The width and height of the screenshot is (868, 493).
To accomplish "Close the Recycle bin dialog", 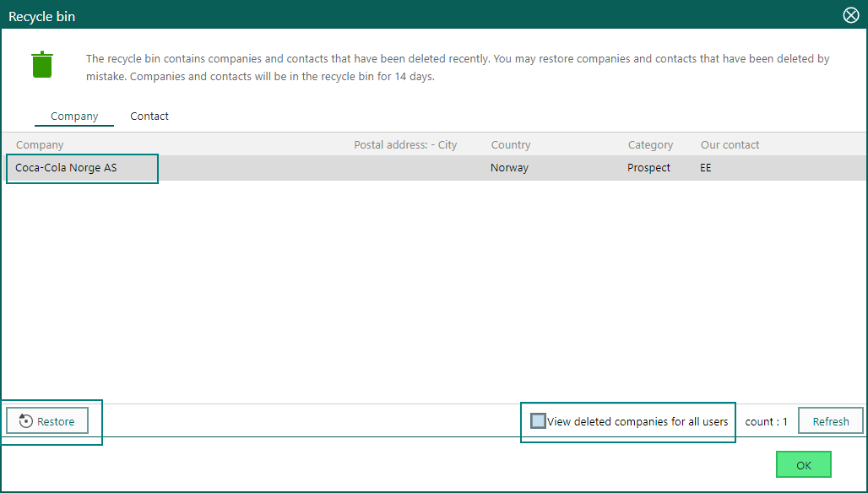I will point(851,15).
